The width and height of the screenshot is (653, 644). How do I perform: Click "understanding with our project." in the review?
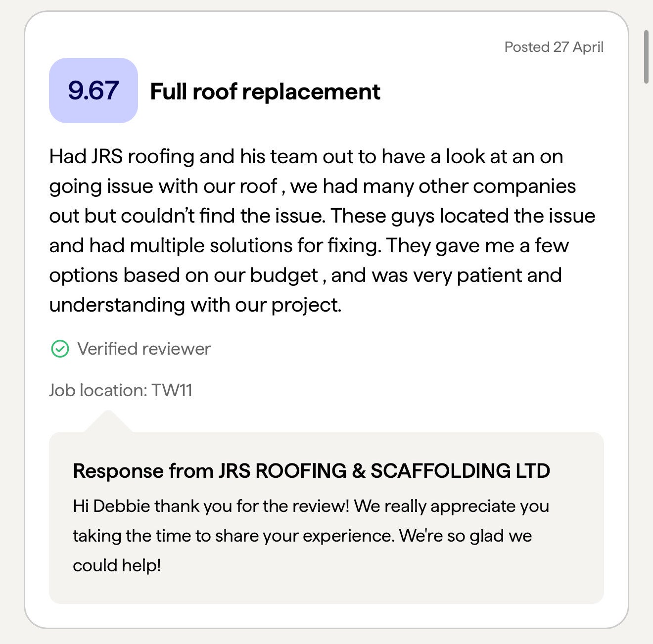point(195,305)
